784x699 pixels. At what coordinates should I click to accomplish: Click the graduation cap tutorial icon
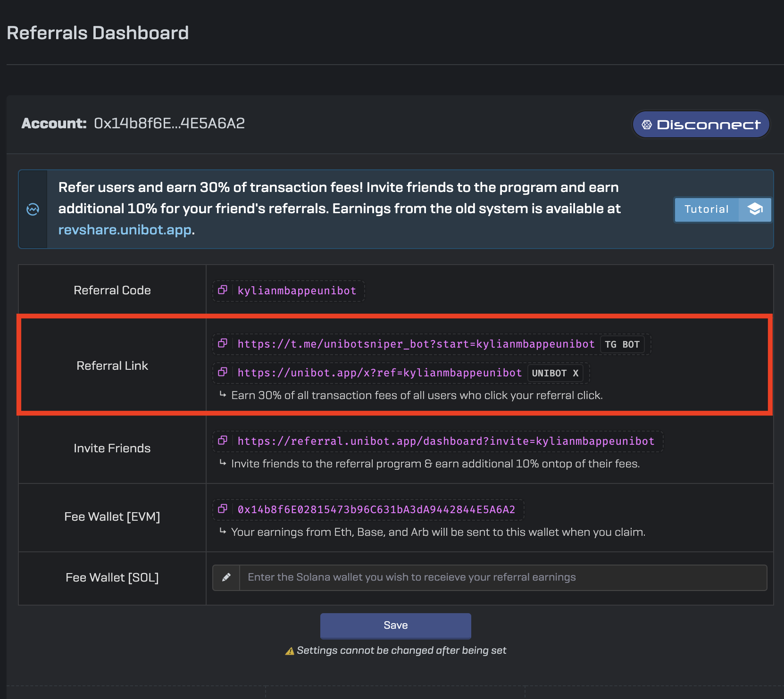click(755, 209)
